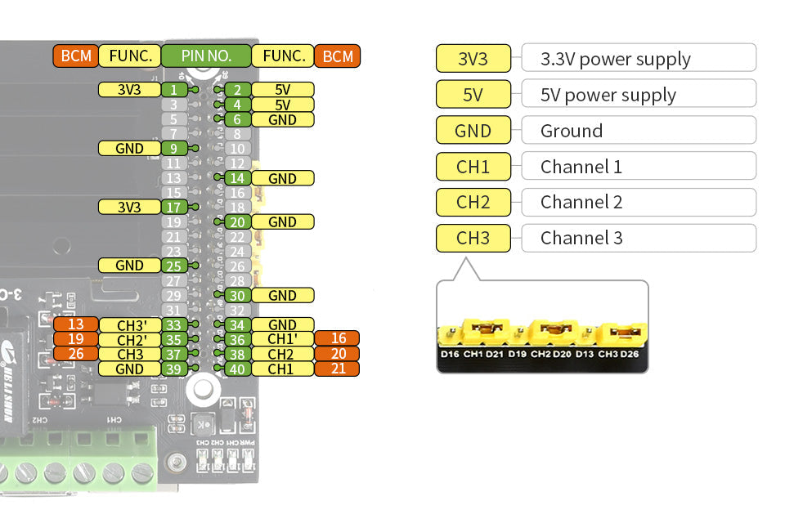Select the CH2 legend badge
Viewport: 785px width, 532px height.
click(473, 202)
